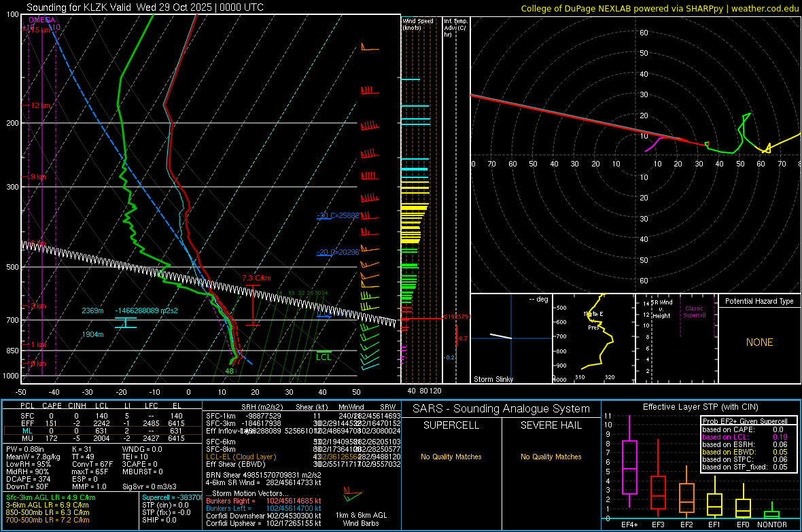Viewport: 802px width, 532px height.
Task: Click the 'SFC-1km' shear row label
Action: click(220, 416)
